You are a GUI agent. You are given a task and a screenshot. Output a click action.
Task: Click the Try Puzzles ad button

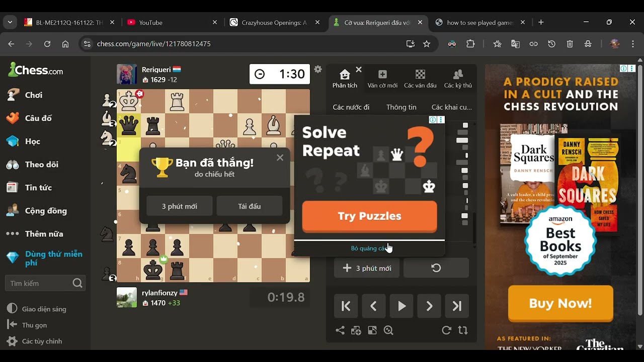point(369,216)
